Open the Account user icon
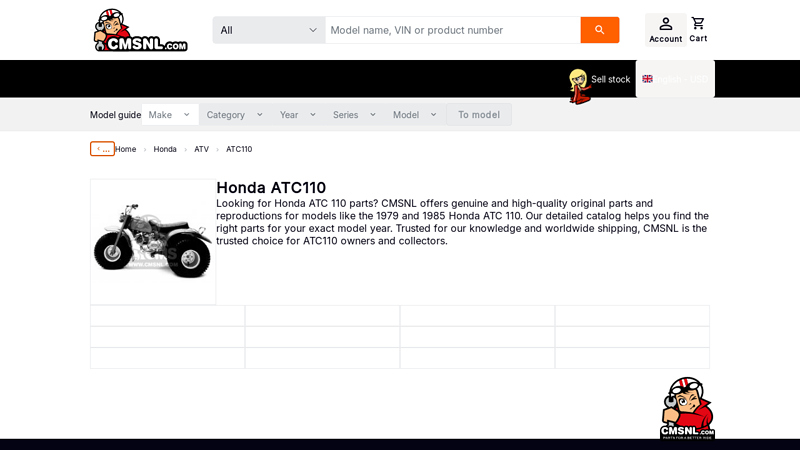This screenshot has width=800, height=450. [665, 24]
